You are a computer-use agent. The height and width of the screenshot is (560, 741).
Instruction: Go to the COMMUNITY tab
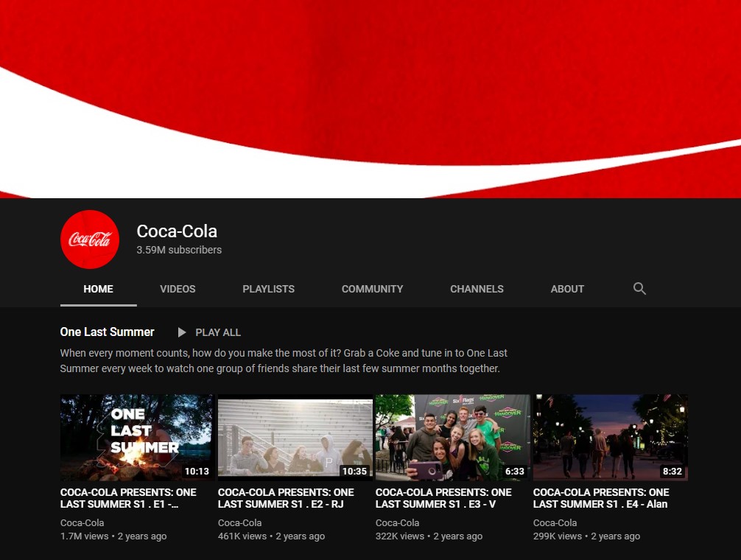[373, 289]
